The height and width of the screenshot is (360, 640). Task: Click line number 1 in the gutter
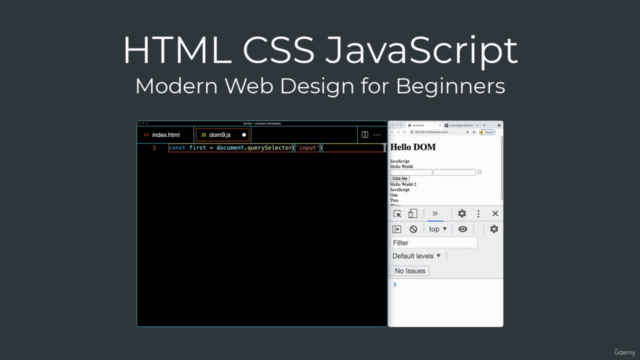154,148
